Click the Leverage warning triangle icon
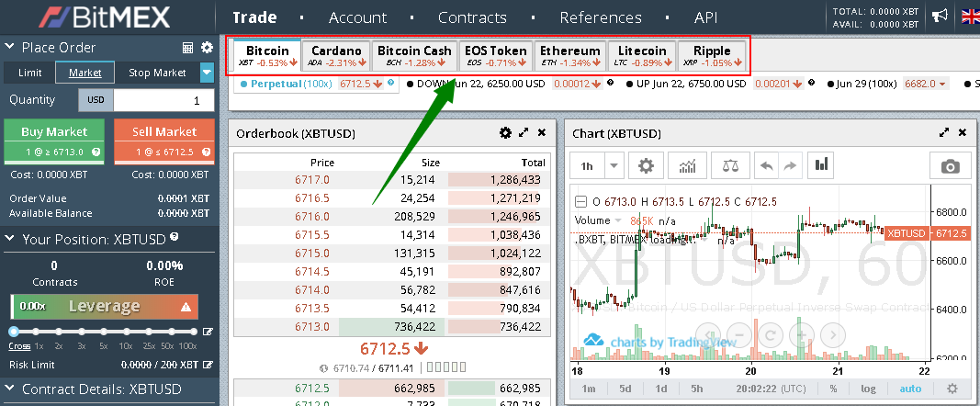 (186, 307)
